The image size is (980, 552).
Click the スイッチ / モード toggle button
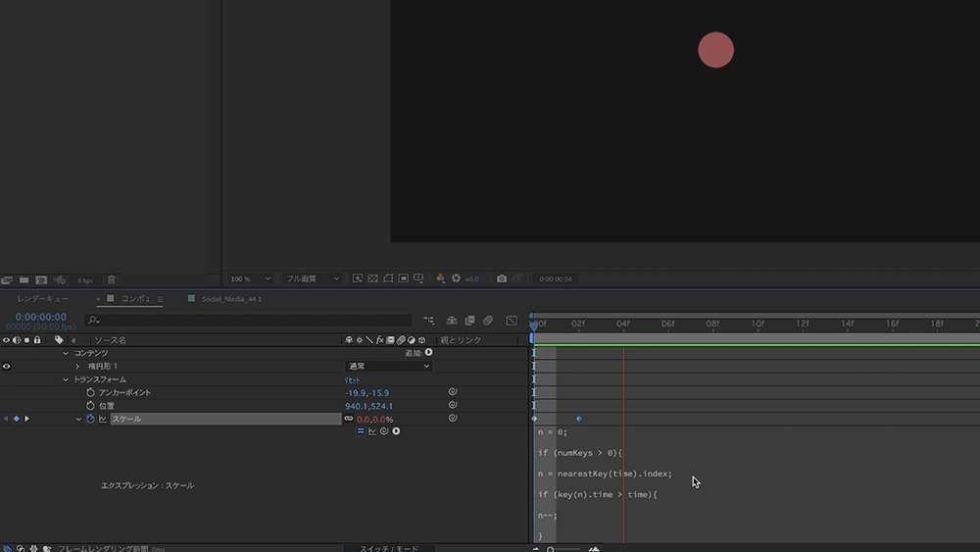click(389, 548)
